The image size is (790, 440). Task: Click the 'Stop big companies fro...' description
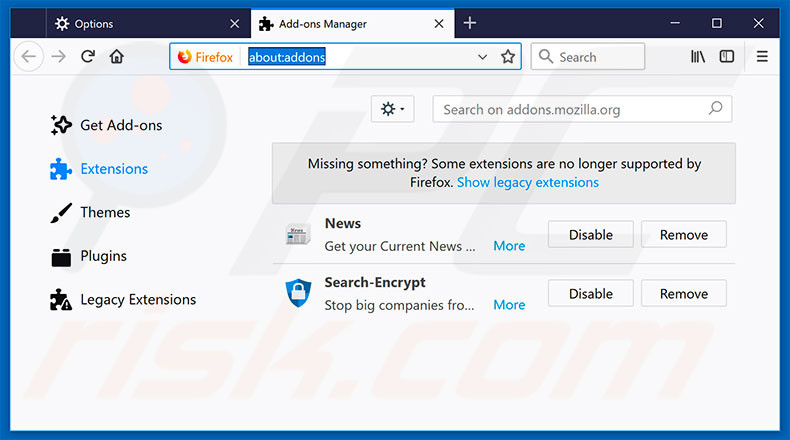399,305
